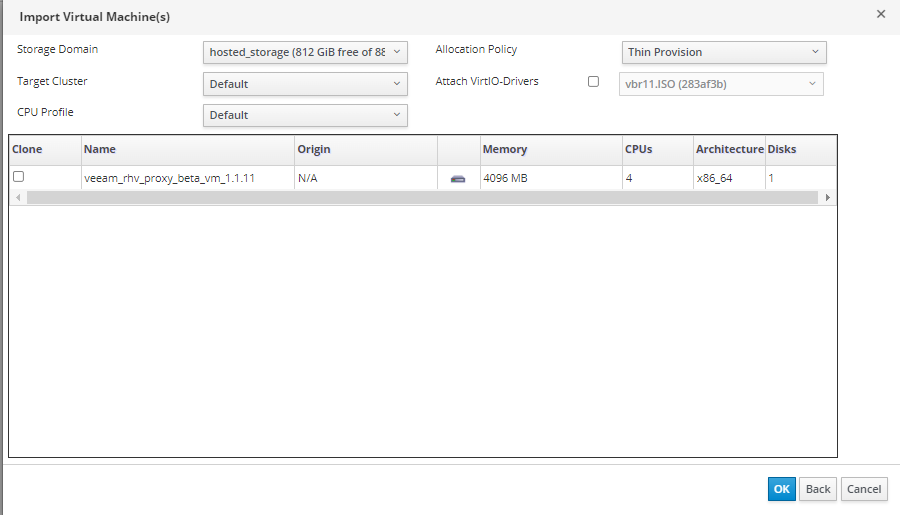Screen dimensions: 900x515
Task: Open the vbr11.ISO drivers dropdown
Action: 720,84
